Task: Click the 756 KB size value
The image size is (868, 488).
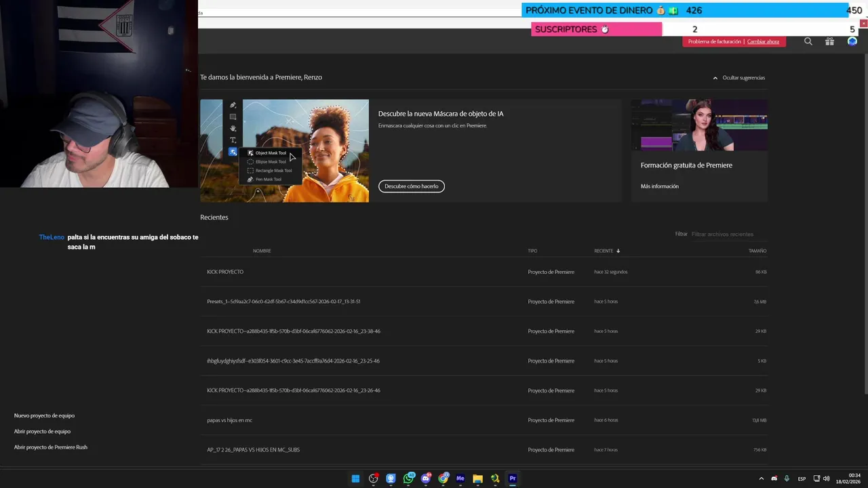Action: pos(760,450)
